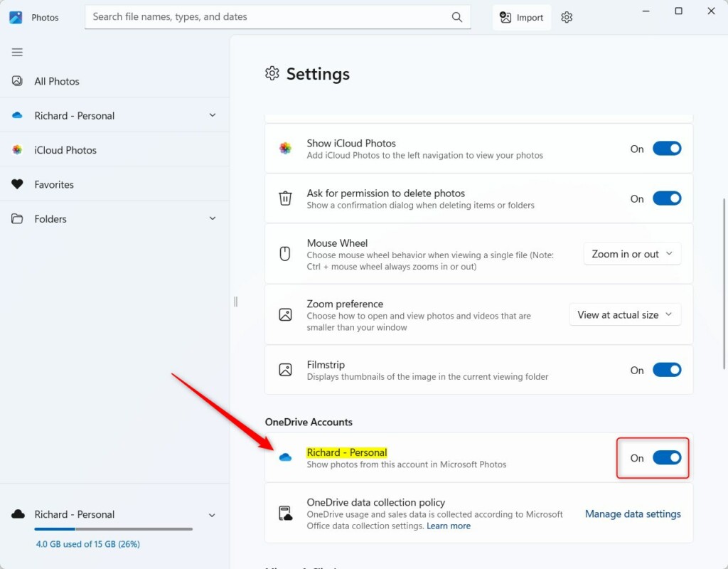The height and width of the screenshot is (569, 728).
Task: Click the settings page vertical scrollbar
Action: (x=723, y=283)
